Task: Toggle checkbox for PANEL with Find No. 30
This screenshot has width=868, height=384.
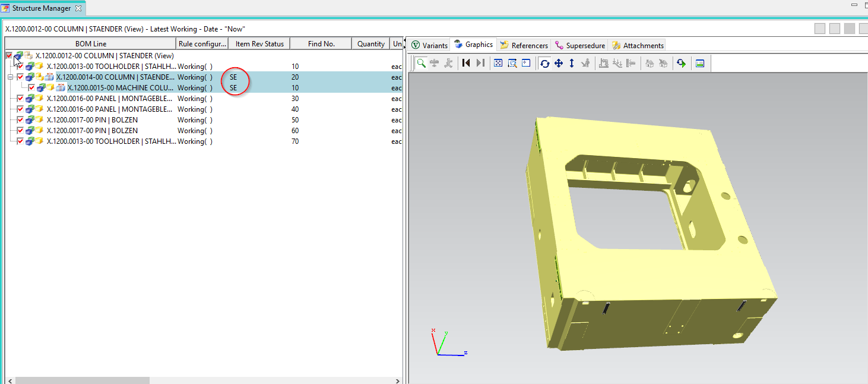Action: coord(21,99)
